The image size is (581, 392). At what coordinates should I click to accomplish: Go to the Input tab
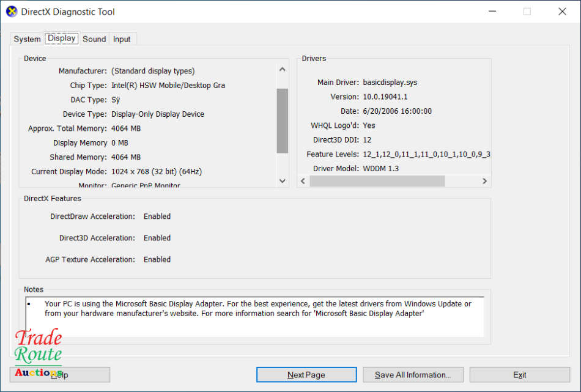pyautogui.click(x=122, y=39)
